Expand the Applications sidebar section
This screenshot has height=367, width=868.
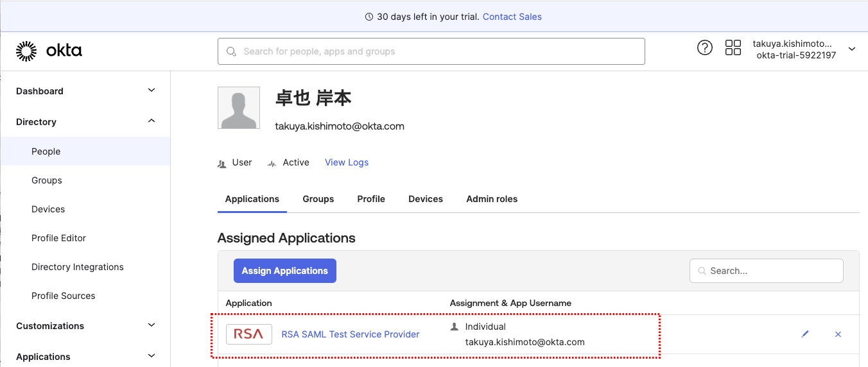[x=152, y=356]
